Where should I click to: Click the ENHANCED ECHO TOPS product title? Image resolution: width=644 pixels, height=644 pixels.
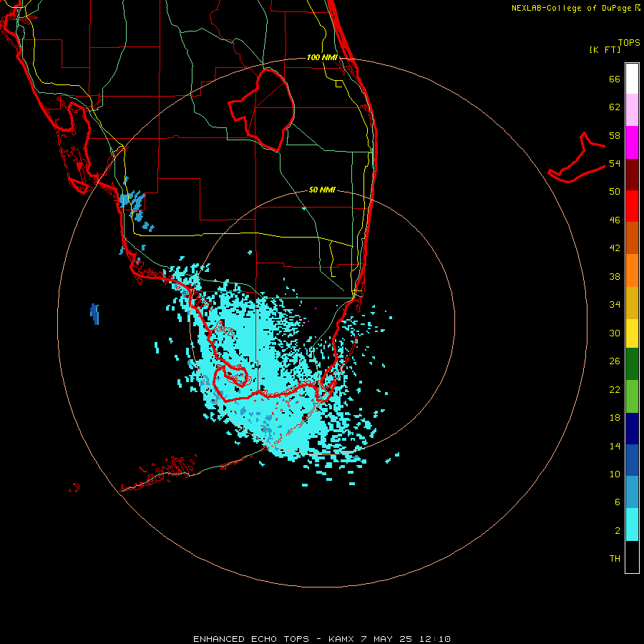coord(251,639)
